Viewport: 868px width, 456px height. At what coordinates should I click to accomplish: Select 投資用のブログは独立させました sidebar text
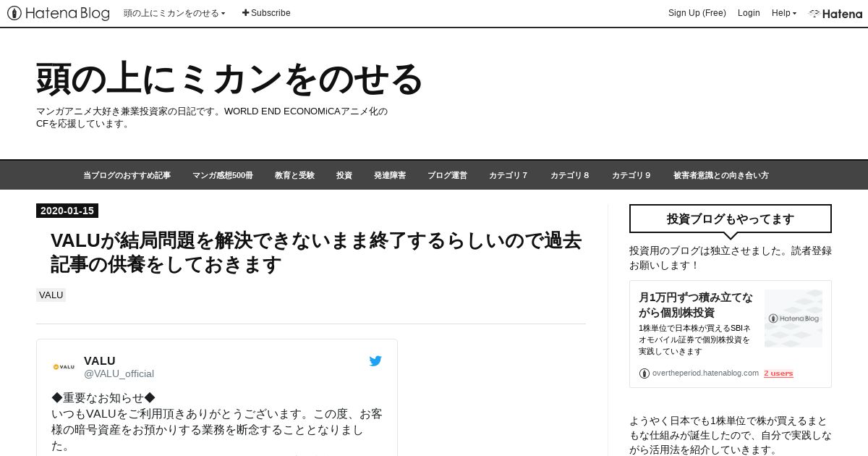(x=731, y=258)
